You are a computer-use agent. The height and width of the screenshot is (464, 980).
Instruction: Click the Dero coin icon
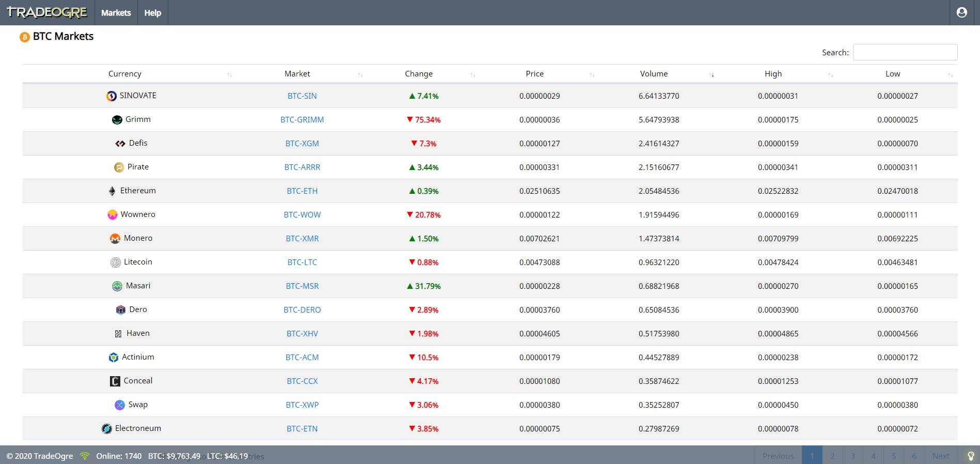121,310
